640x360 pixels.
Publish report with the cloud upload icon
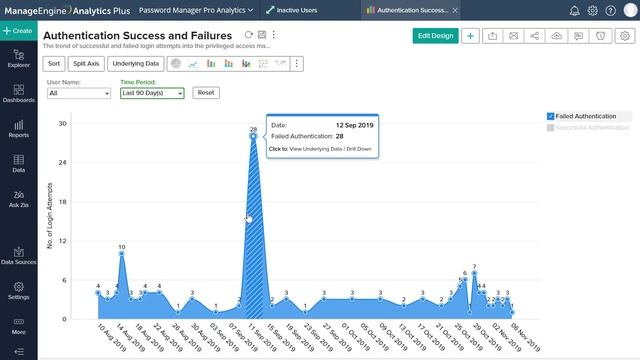pos(556,36)
